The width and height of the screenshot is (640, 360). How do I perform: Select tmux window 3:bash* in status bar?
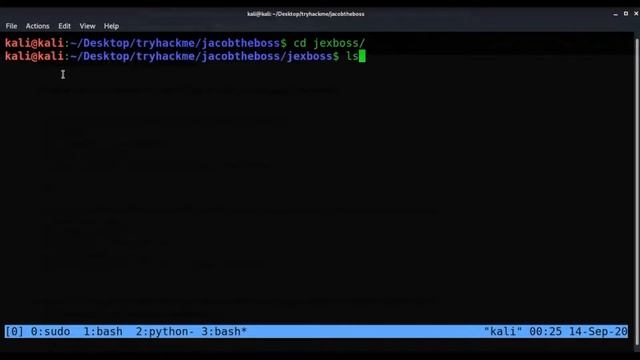[224, 331]
